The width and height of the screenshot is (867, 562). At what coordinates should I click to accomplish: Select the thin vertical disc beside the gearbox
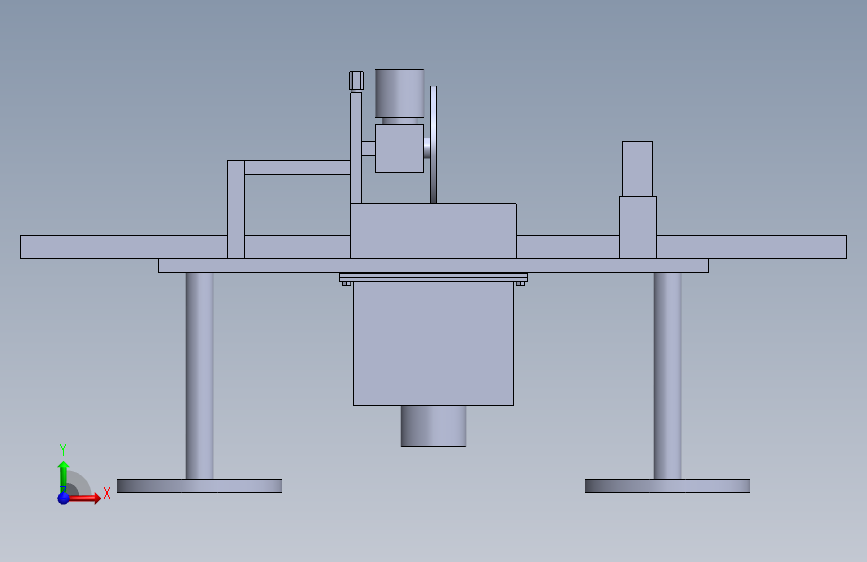tap(434, 145)
